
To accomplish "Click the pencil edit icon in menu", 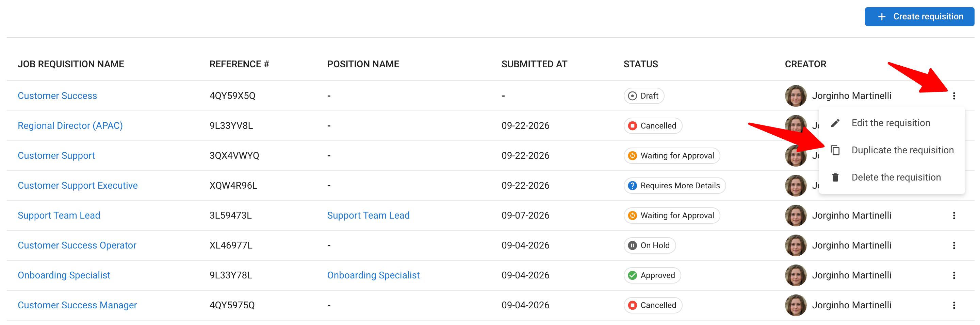I will (x=835, y=123).
